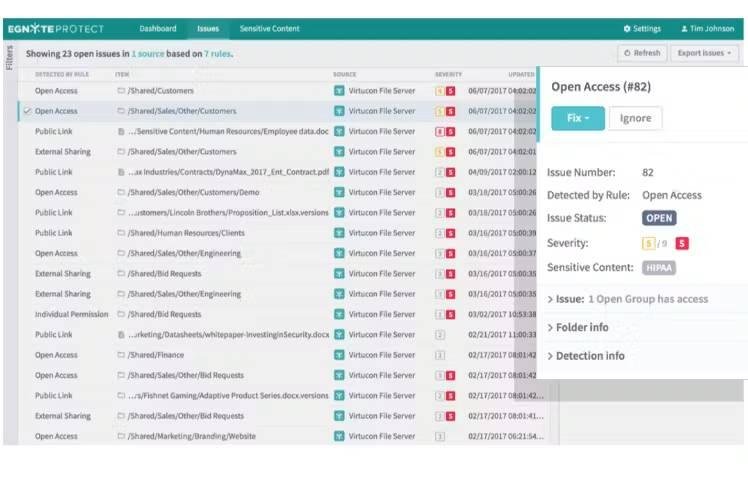Click the folder icon for /Shared/Finance
Viewport: 748px width, 483px height.
[121, 355]
